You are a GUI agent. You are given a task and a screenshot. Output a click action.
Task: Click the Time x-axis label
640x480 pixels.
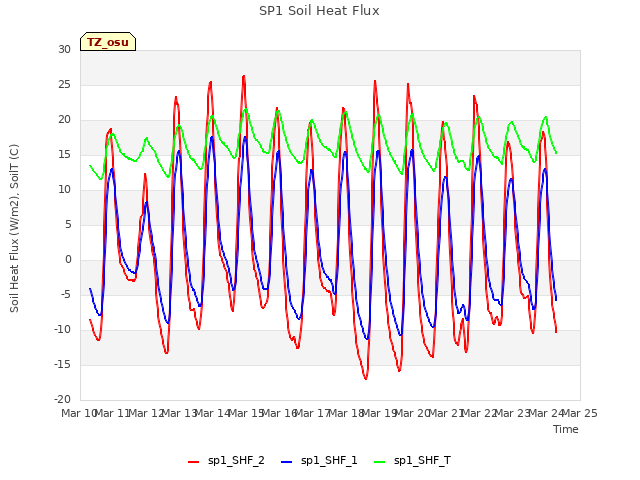coord(566,429)
